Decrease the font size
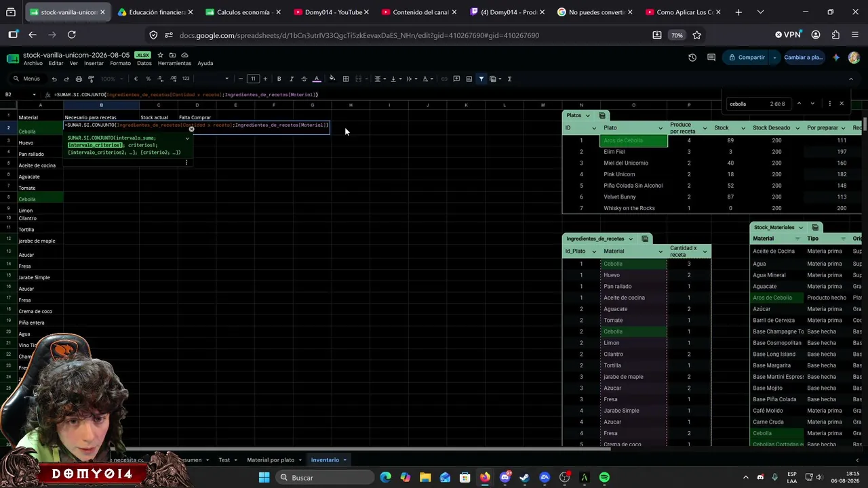 click(x=241, y=79)
